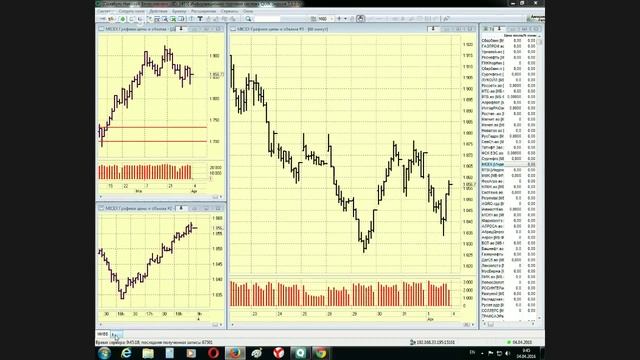Click the top-left chart horizontal scrollbar
The width and height of the screenshot is (640, 360).
pyautogui.click(x=160, y=197)
